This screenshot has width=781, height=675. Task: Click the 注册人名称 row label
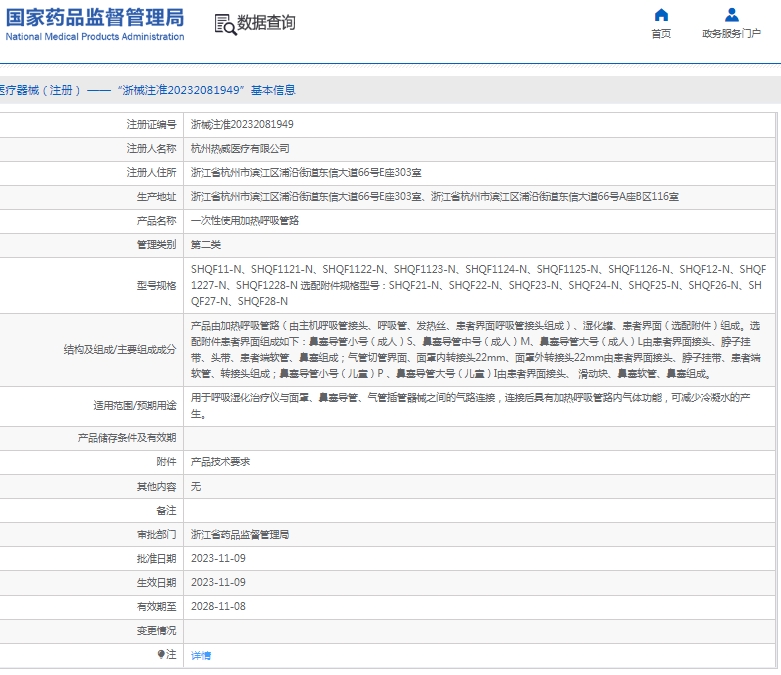151,148
